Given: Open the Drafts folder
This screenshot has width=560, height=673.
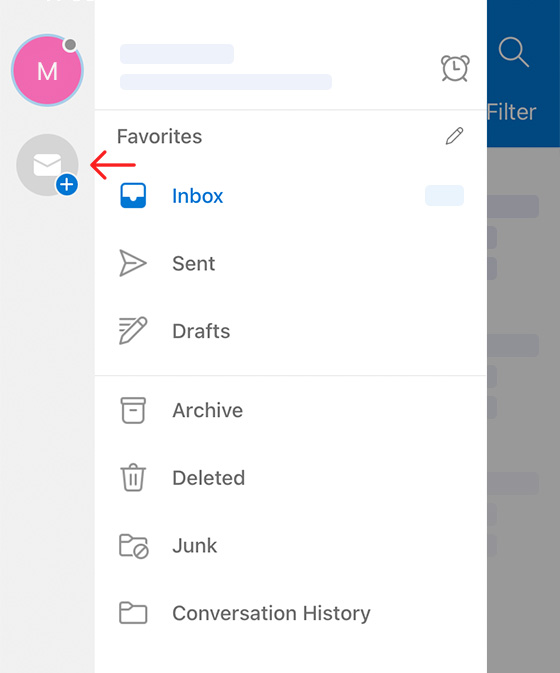Looking at the screenshot, I should tap(291, 331).
